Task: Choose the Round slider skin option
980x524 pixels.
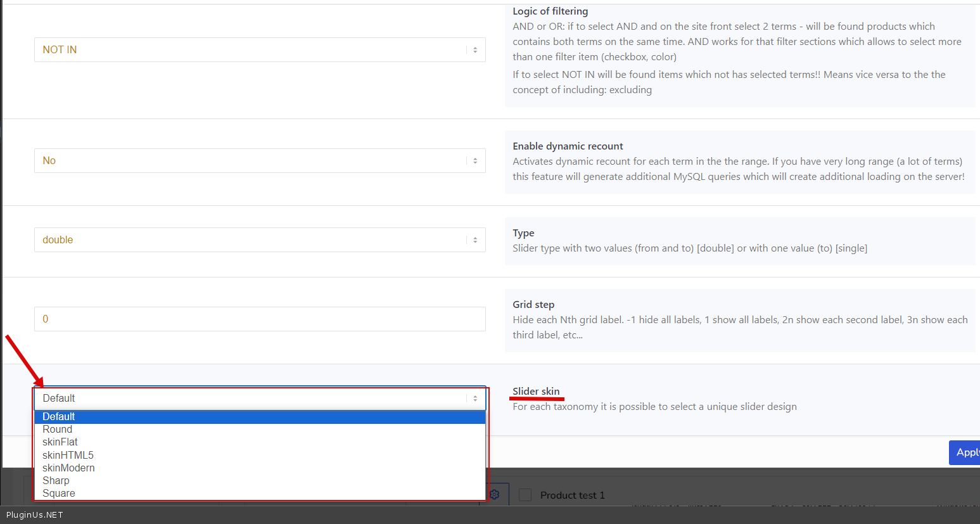Action: (58, 429)
